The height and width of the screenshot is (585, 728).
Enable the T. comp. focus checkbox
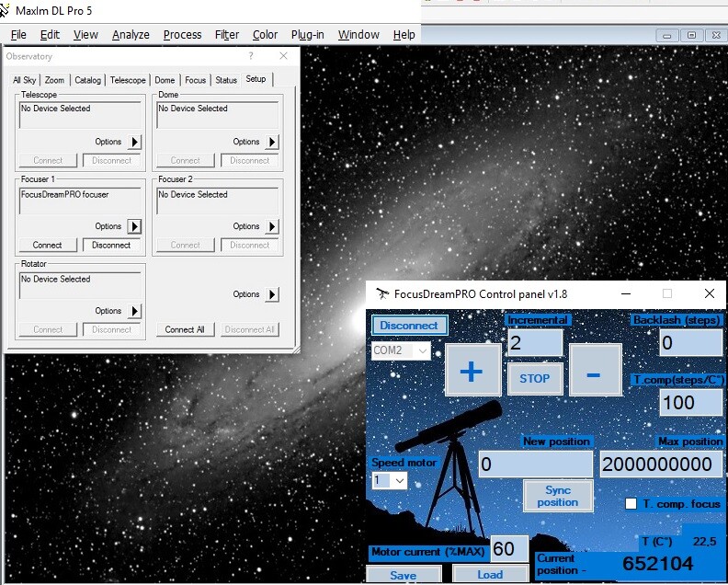coord(631,504)
